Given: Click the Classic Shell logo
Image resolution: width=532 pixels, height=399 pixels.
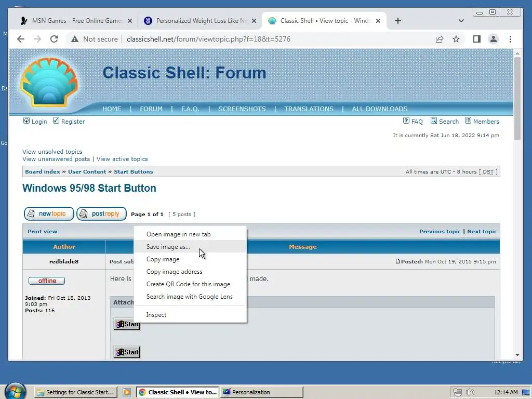Looking at the screenshot, I should point(49,83).
